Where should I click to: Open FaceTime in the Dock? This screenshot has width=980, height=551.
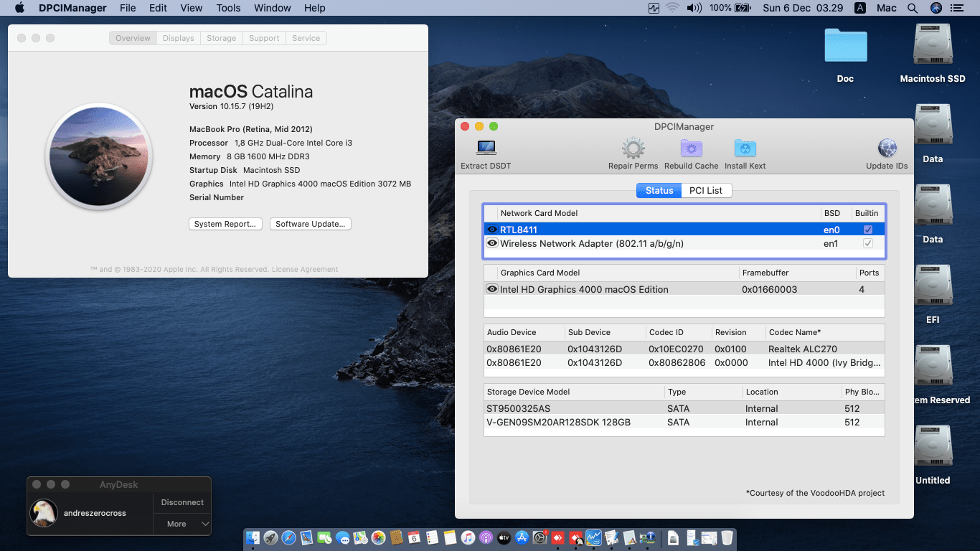point(326,537)
